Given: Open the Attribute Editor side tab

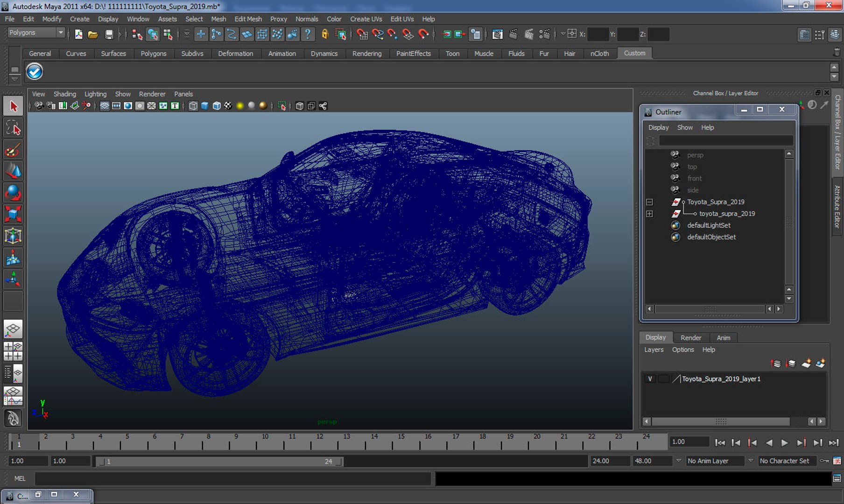Looking at the screenshot, I should (x=837, y=207).
